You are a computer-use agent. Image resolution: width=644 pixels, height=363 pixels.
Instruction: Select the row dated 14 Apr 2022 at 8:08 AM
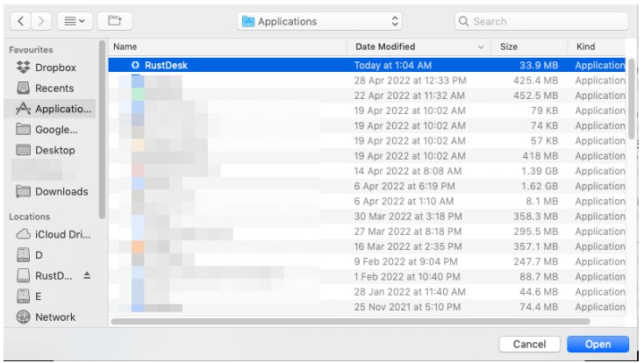[367, 171]
